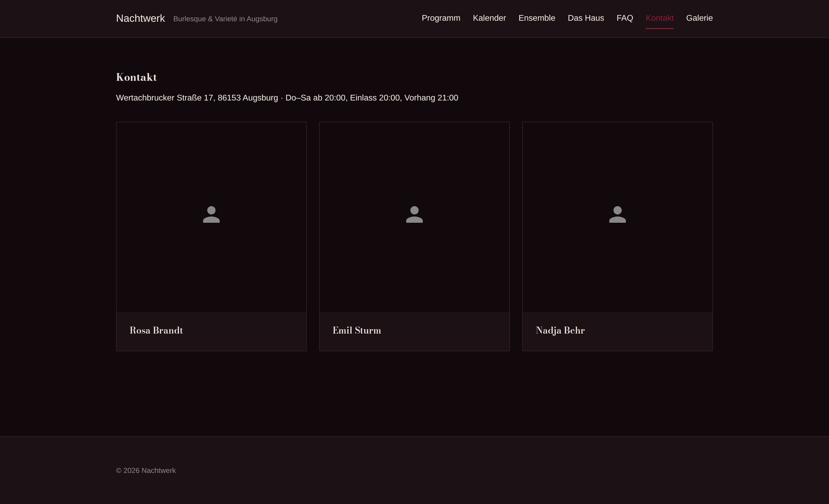Click the Wertachbrucker Straße 17 address line
829x504 pixels.
point(287,98)
